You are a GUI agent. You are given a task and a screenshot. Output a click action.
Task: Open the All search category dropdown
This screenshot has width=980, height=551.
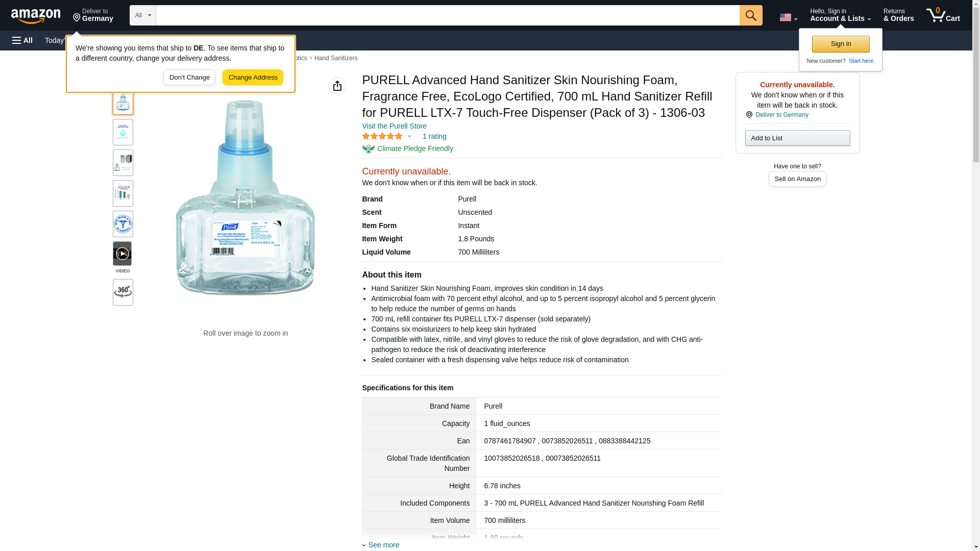142,15
